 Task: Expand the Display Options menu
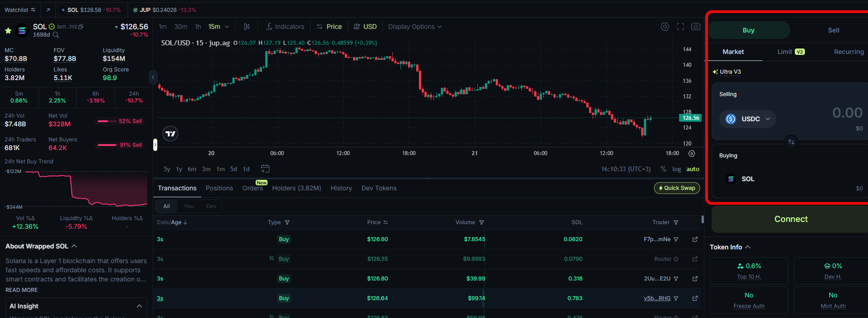coord(414,27)
